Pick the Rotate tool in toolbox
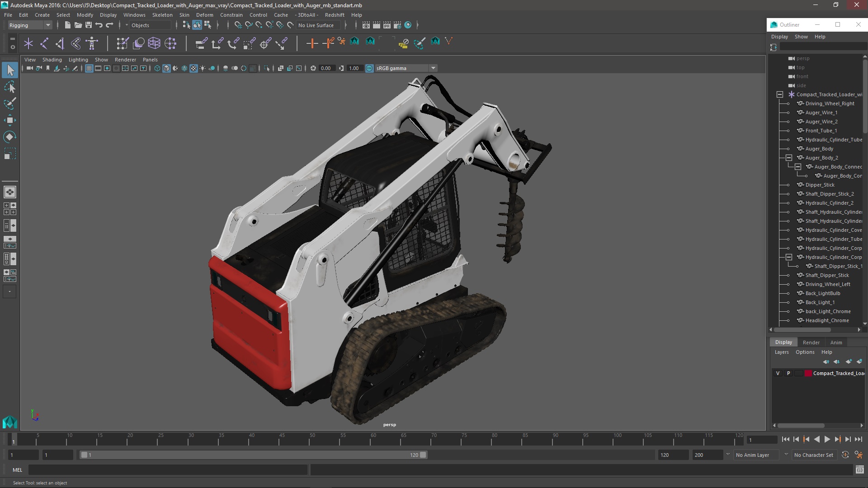The image size is (868, 488). [10, 137]
